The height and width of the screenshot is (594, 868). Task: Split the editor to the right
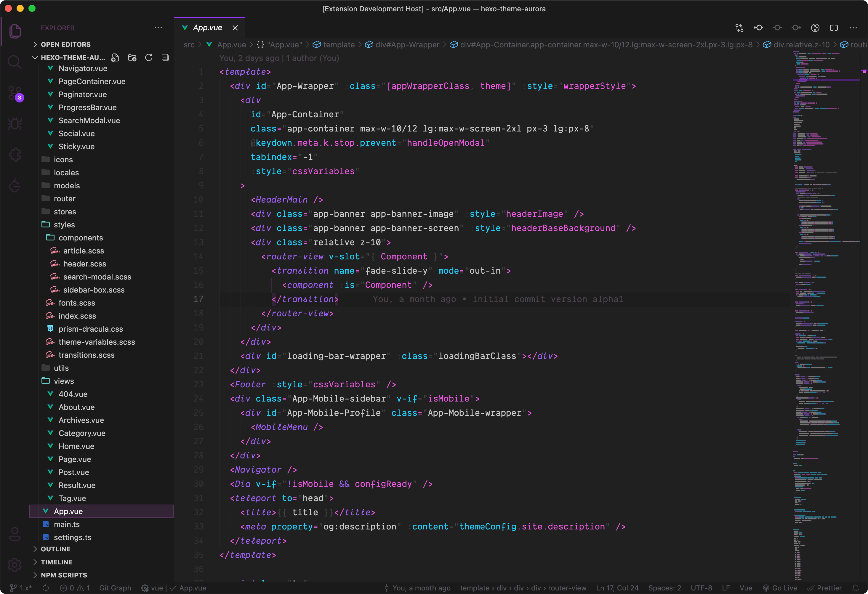pos(834,28)
